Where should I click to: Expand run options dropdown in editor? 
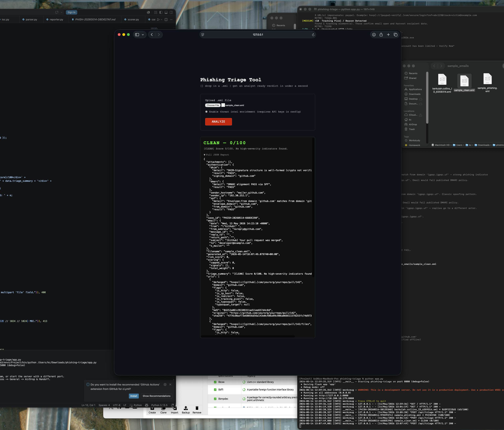click(x=161, y=19)
